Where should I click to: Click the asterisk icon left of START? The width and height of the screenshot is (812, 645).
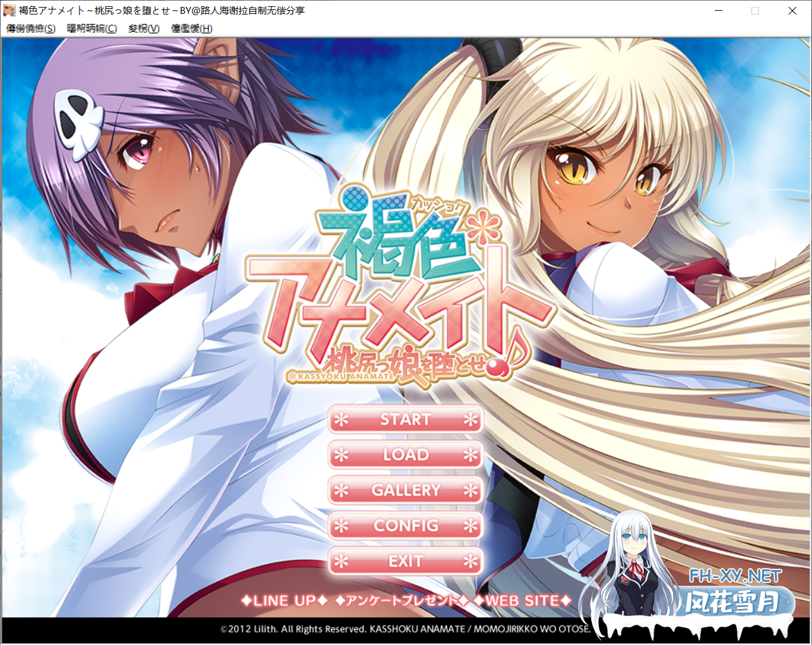pos(341,419)
